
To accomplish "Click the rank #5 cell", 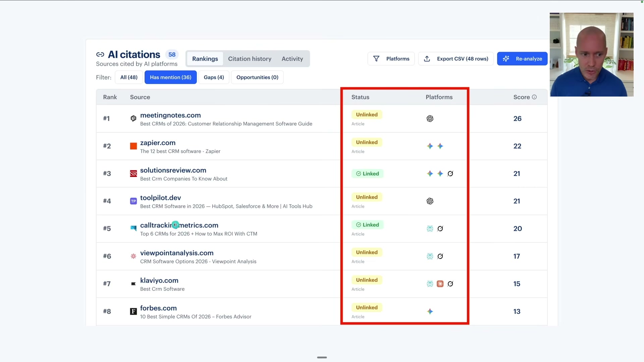I will tap(107, 229).
